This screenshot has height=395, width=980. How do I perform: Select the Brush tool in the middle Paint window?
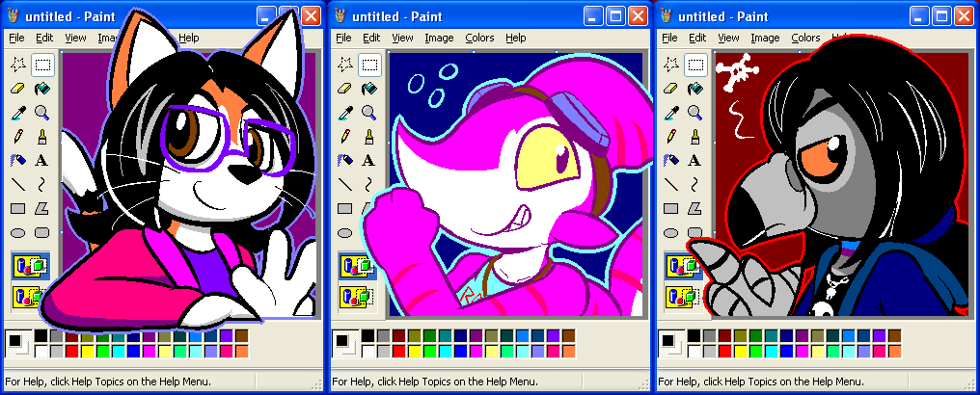368,136
